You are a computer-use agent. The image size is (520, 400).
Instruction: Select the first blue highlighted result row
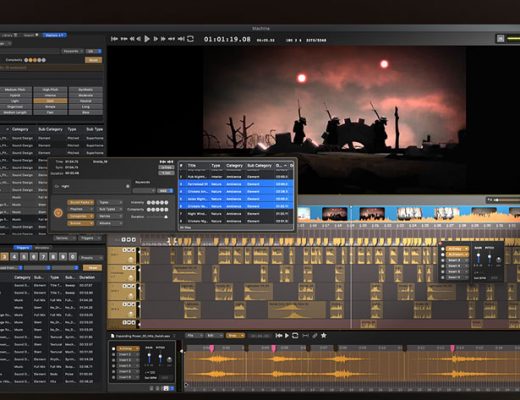click(236, 184)
